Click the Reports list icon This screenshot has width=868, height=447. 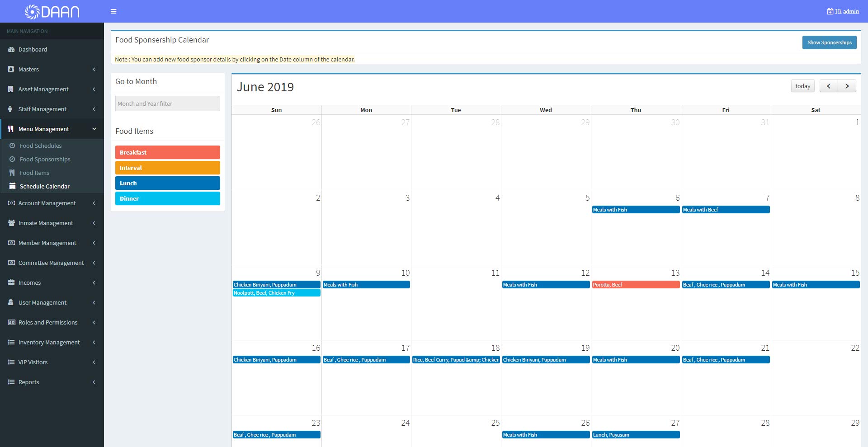pos(11,382)
